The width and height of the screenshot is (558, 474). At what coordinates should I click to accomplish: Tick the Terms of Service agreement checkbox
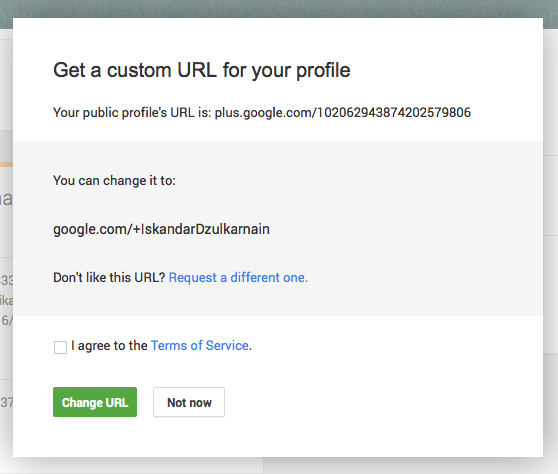[60, 347]
